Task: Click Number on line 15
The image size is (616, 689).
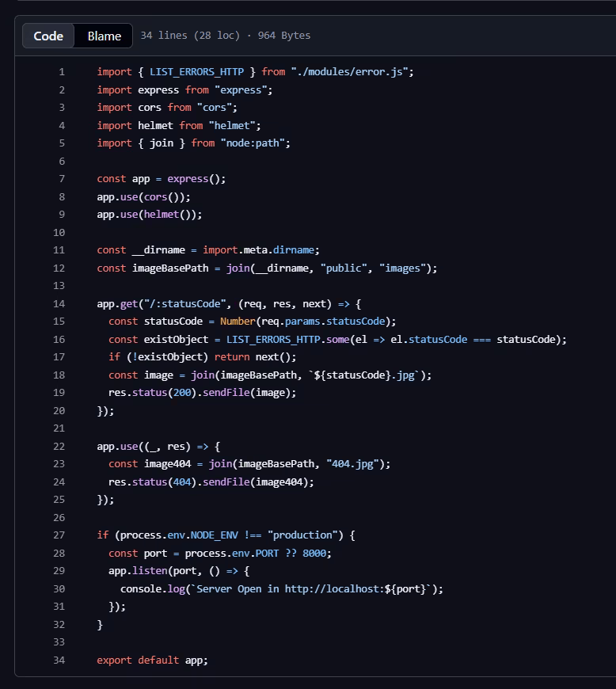Action: coord(238,322)
